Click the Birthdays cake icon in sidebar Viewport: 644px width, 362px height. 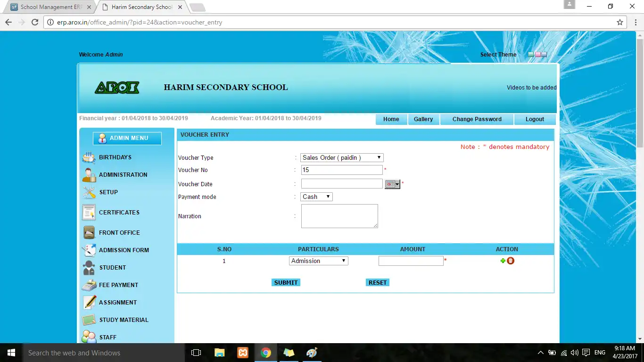tap(88, 157)
